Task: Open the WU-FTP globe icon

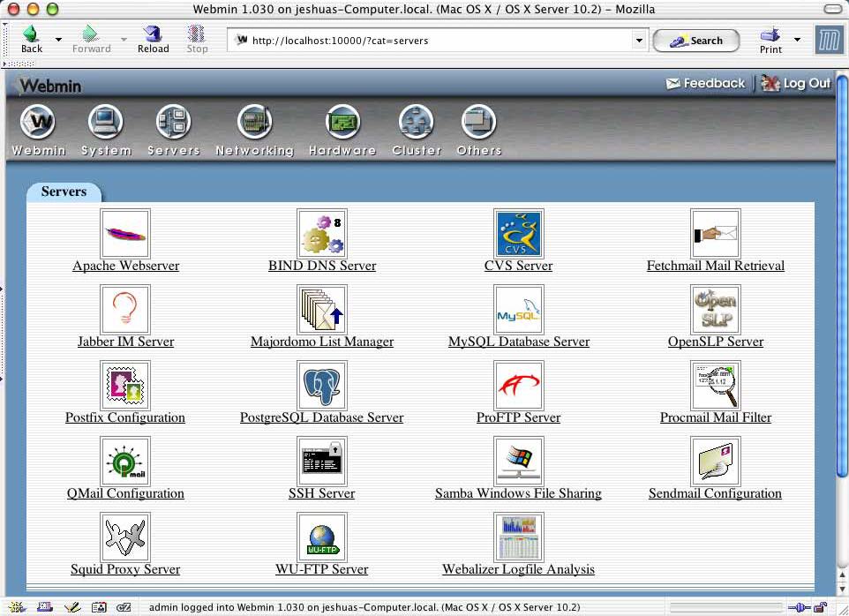Action: (322, 537)
